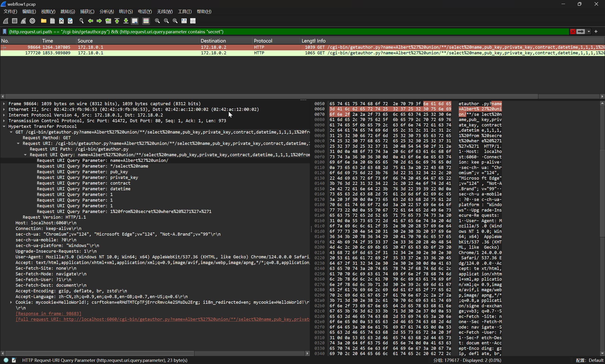Collapse the Request URI node
The image size is (605, 364).
18,143
